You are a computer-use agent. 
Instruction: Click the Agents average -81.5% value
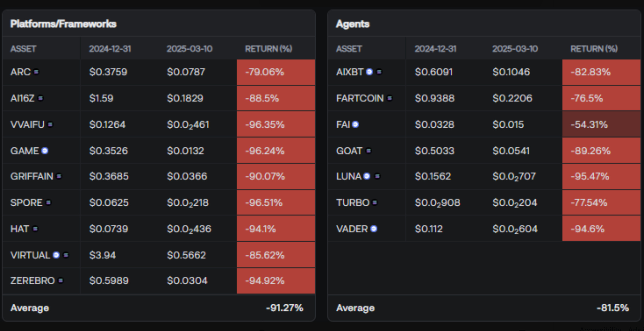coord(613,308)
